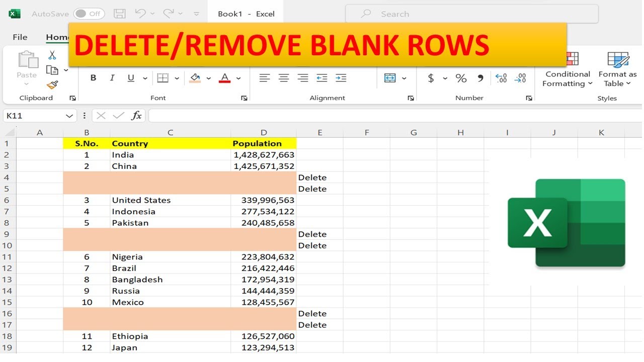Select cell with 1,425,671,352
Screen dimensions: 644x362
[x=264, y=166]
